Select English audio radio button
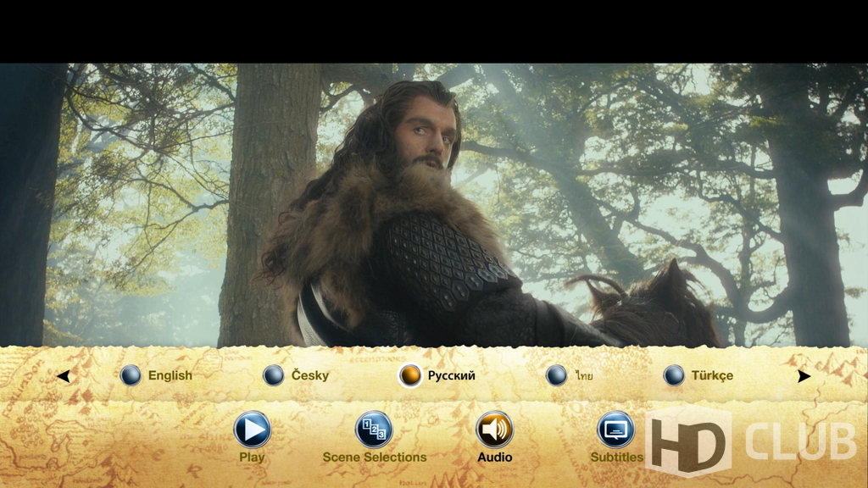 pos(131,375)
